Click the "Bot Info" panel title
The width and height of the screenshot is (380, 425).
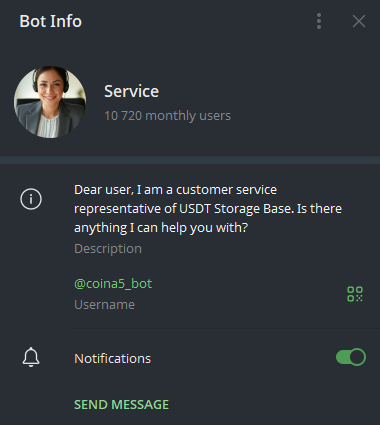(x=51, y=21)
